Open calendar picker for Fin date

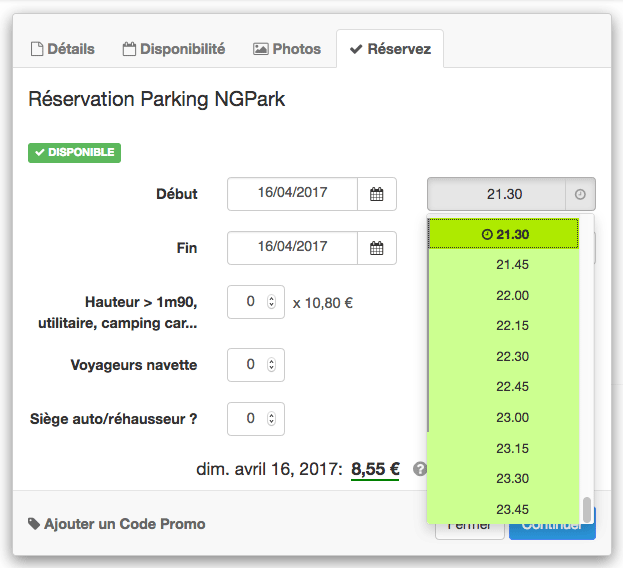click(x=377, y=248)
